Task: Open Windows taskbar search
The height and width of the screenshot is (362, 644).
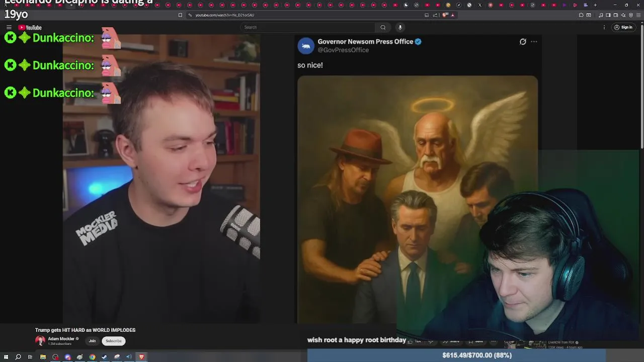Action: point(18,357)
